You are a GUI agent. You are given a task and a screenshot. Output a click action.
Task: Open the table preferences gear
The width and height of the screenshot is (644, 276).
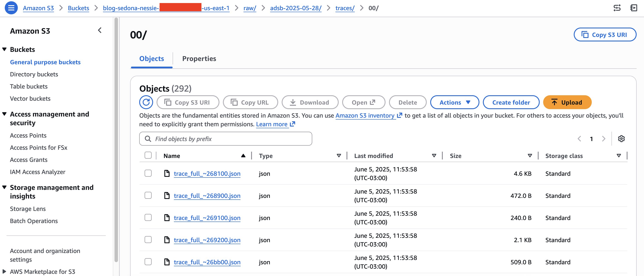tap(622, 139)
